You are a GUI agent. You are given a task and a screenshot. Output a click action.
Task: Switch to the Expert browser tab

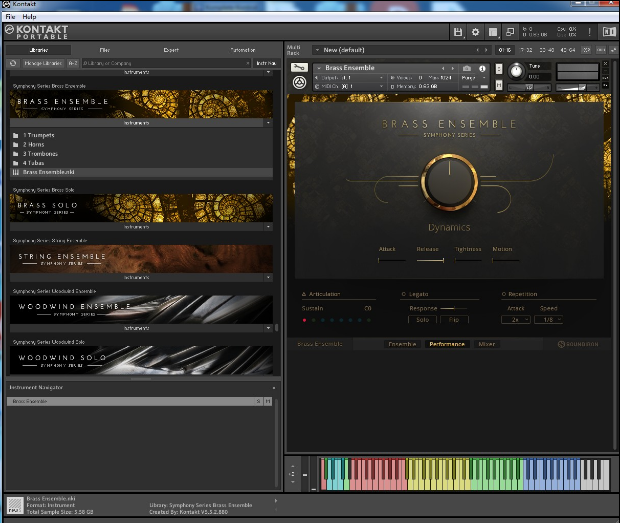tap(171, 50)
